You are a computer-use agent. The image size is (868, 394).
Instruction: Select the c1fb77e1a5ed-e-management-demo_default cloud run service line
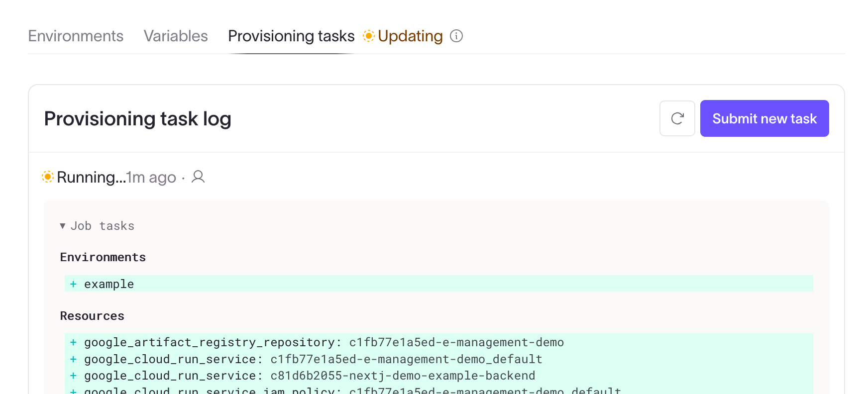pyautogui.click(x=439, y=359)
